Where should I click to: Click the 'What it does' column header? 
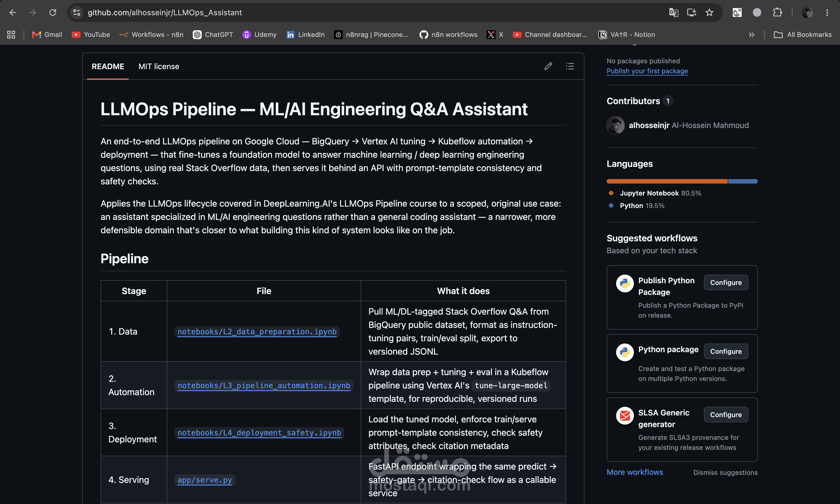[463, 291]
